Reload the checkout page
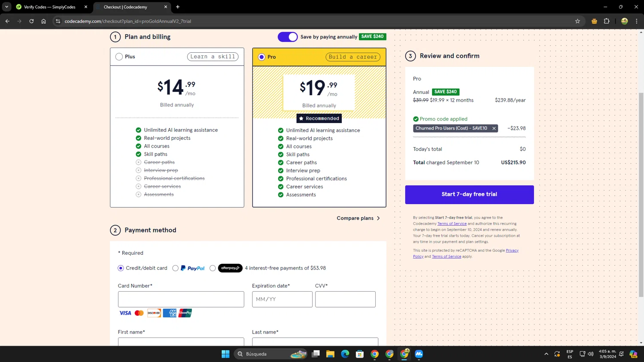This screenshot has height=362, width=644. click(31, 21)
